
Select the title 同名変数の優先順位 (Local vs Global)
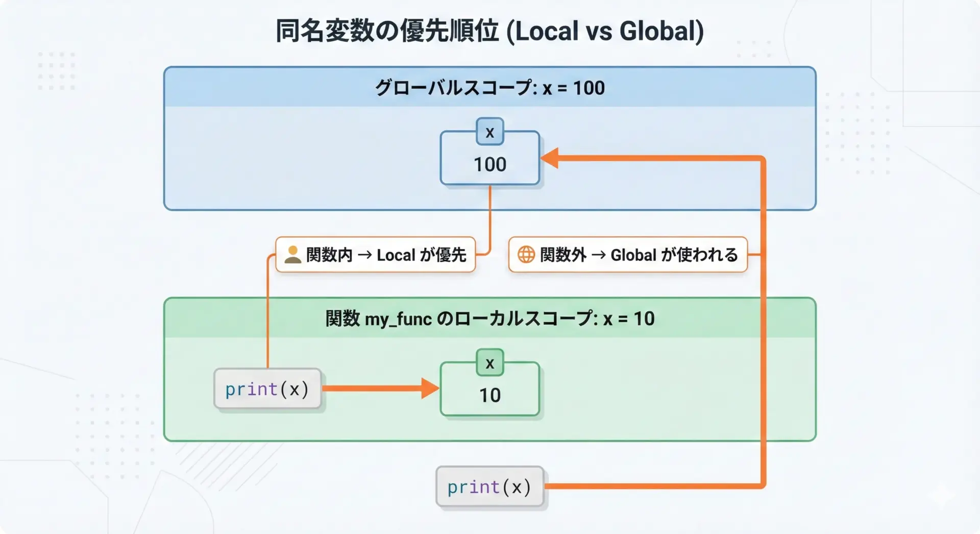(489, 31)
